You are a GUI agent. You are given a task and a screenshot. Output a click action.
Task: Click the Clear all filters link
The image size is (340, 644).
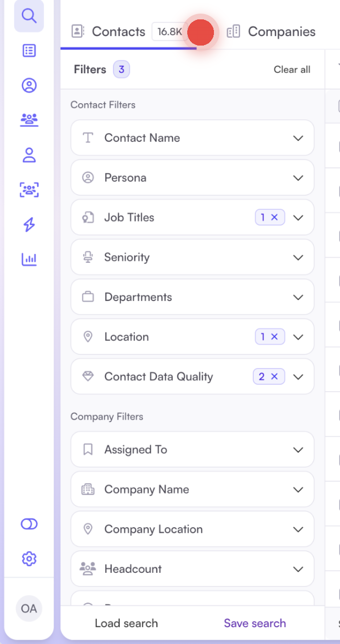(292, 70)
